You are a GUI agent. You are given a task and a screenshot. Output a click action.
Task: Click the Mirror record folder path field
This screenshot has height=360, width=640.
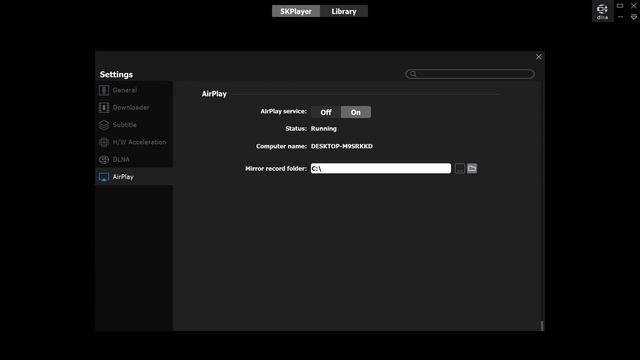pos(381,169)
